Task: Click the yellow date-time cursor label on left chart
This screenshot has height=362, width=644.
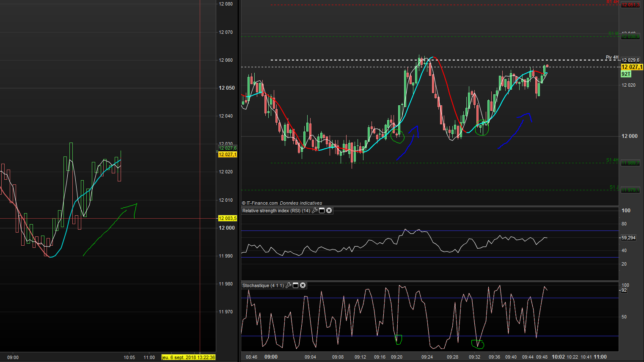Action: [x=188, y=357]
